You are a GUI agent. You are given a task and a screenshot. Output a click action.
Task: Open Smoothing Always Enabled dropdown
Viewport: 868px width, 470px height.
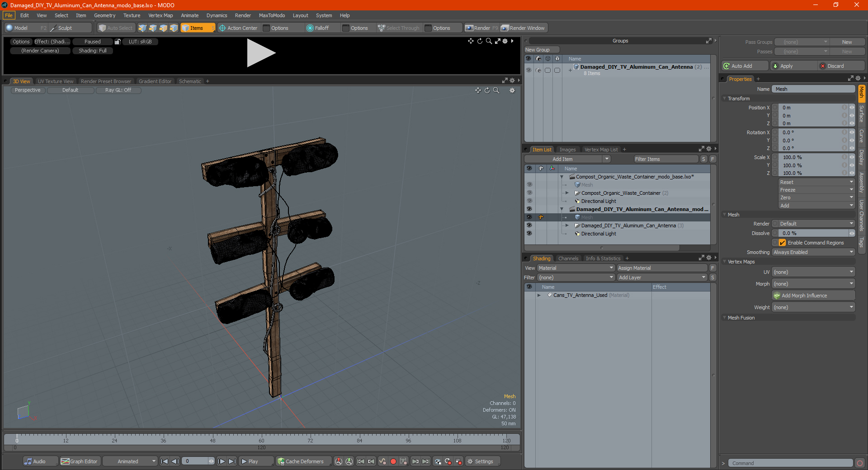click(x=813, y=252)
